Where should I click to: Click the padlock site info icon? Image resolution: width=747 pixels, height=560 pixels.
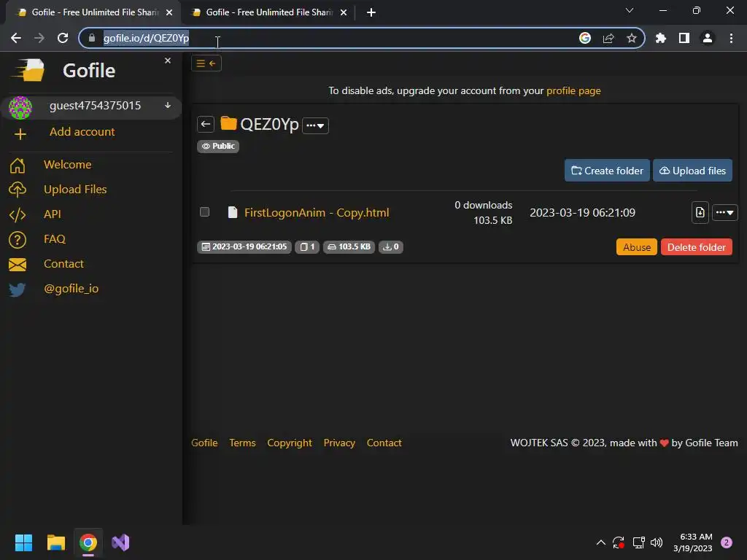tap(92, 38)
